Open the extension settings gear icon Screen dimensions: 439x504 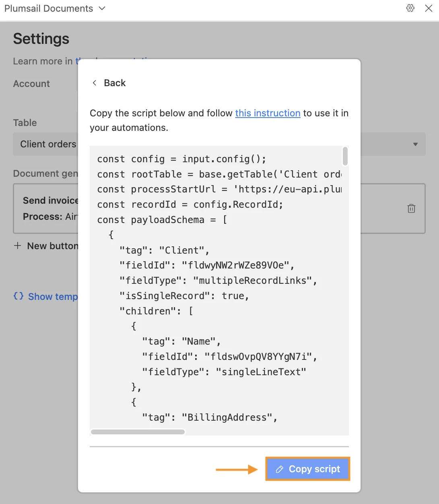point(410,8)
